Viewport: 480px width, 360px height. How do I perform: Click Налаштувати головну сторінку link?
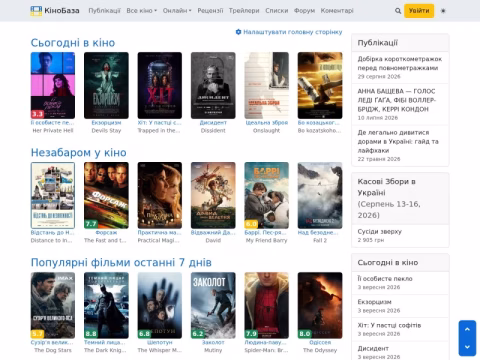293,32
